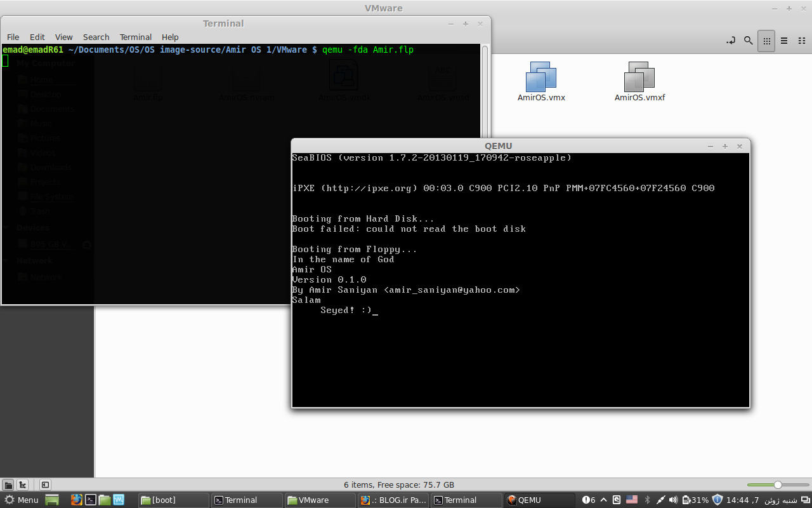Open the Terminal menu in the menu bar

pos(135,37)
